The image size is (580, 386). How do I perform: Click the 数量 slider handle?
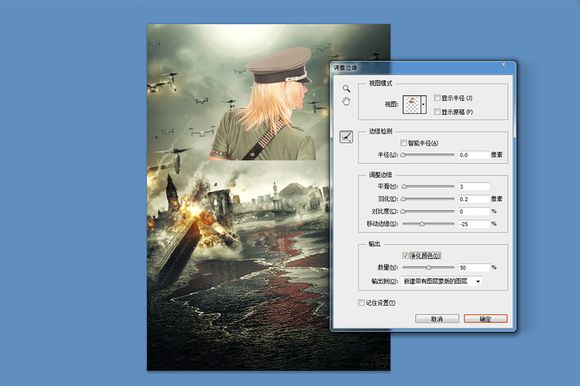[428, 268]
